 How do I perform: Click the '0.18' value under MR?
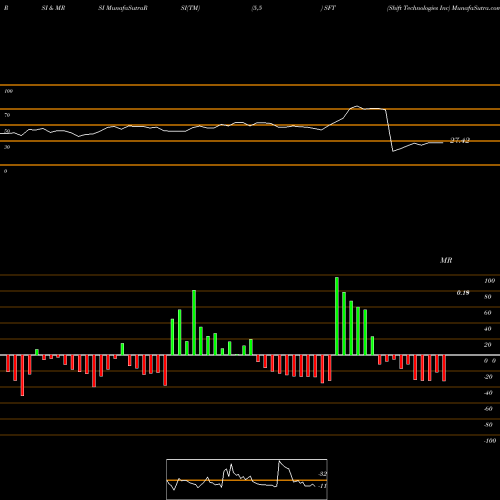click(x=463, y=293)
